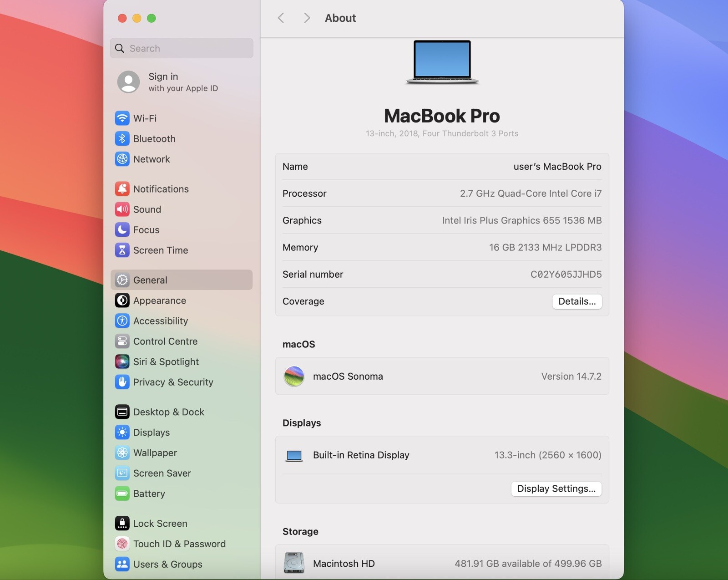The image size is (728, 580).
Task: Click the Apple ID avatar icon
Action: [x=128, y=82]
